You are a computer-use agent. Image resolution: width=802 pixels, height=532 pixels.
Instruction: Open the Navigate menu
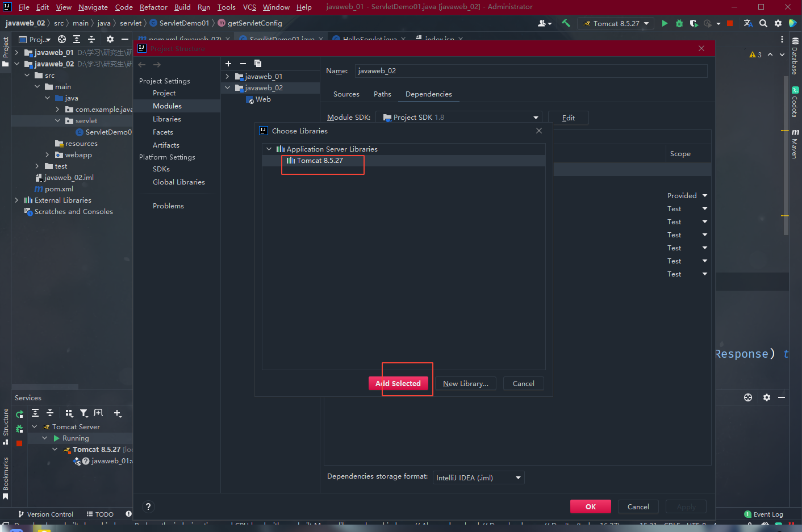tap(93, 7)
